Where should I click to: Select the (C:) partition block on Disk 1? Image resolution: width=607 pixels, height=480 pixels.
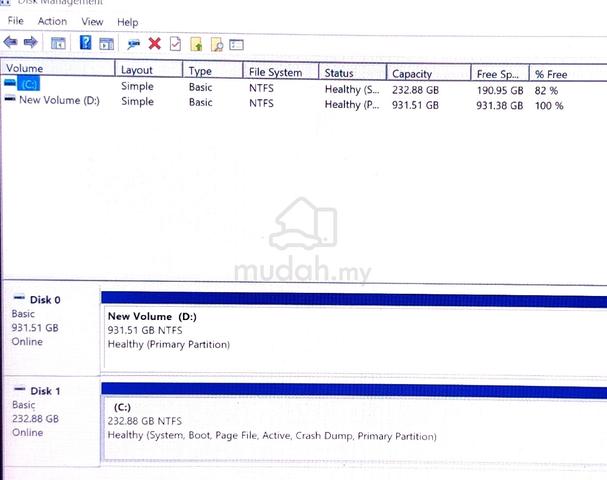point(354,429)
